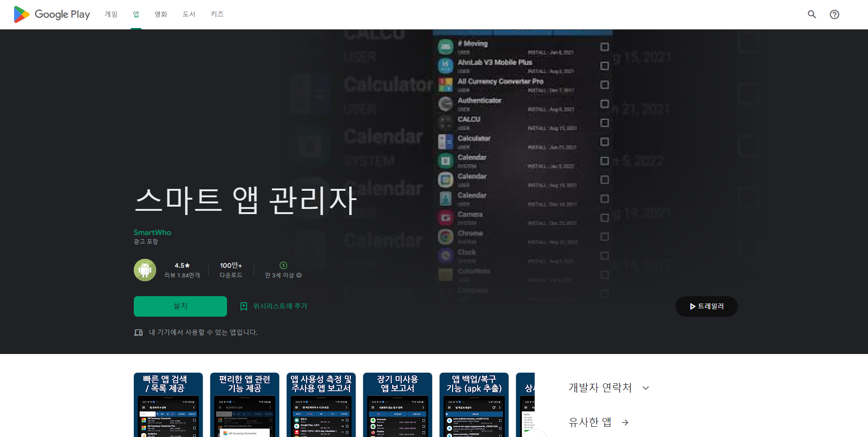Switch to the 게임 tab
The height and width of the screenshot is (437, 868).
pyautogui.click(x=111, y=14)
